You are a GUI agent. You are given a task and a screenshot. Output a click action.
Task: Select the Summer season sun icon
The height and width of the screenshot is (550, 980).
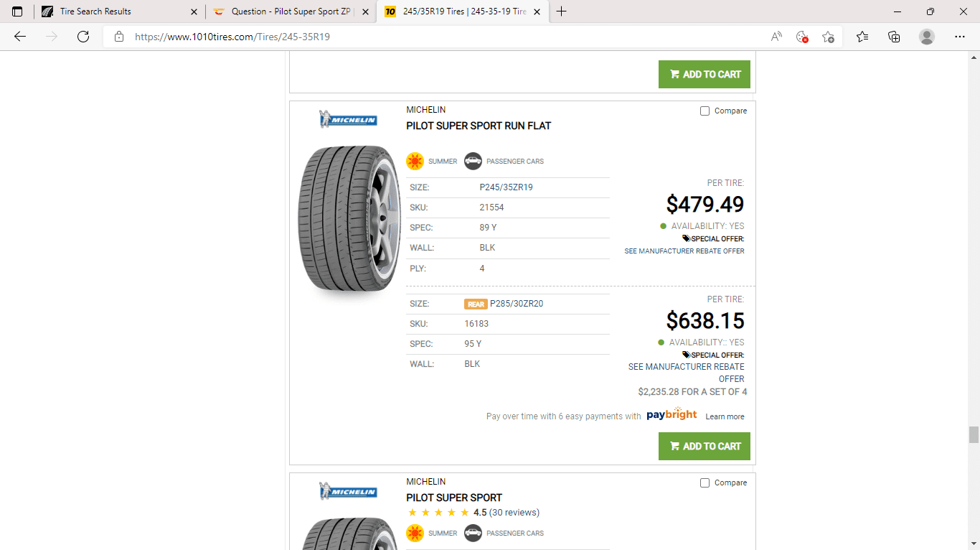tap(415, 161)
